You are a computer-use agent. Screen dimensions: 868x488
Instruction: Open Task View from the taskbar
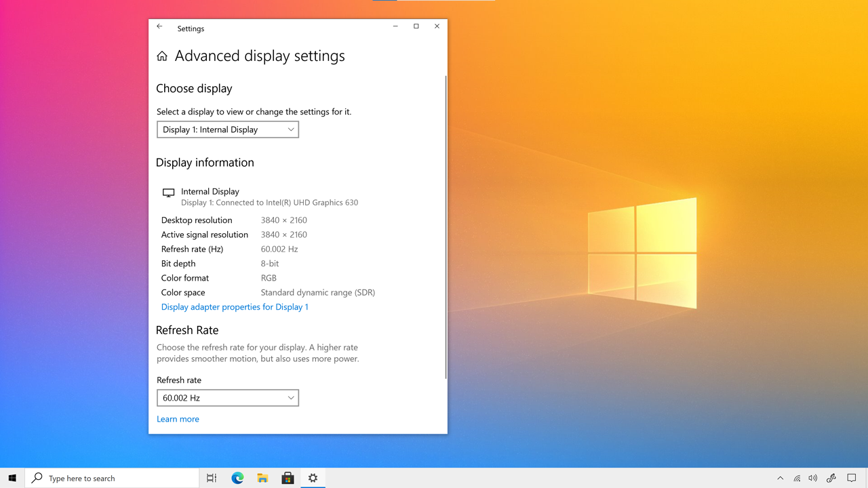212,478
